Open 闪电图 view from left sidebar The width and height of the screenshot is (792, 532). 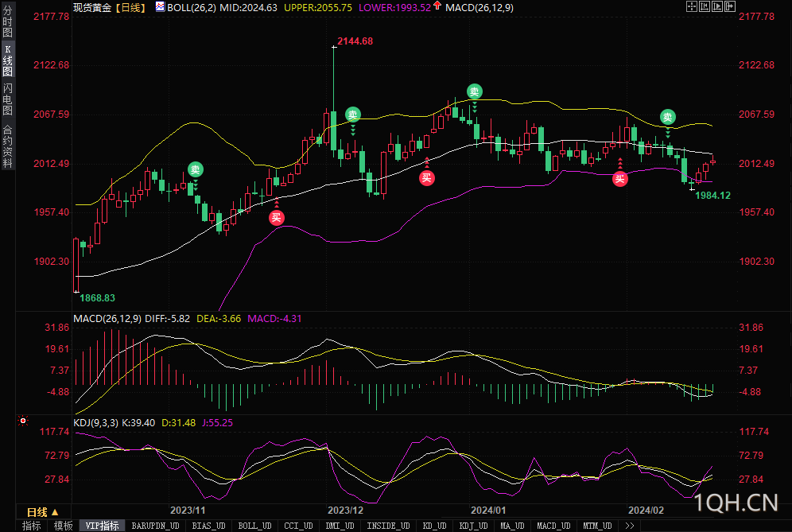[7, 99]
